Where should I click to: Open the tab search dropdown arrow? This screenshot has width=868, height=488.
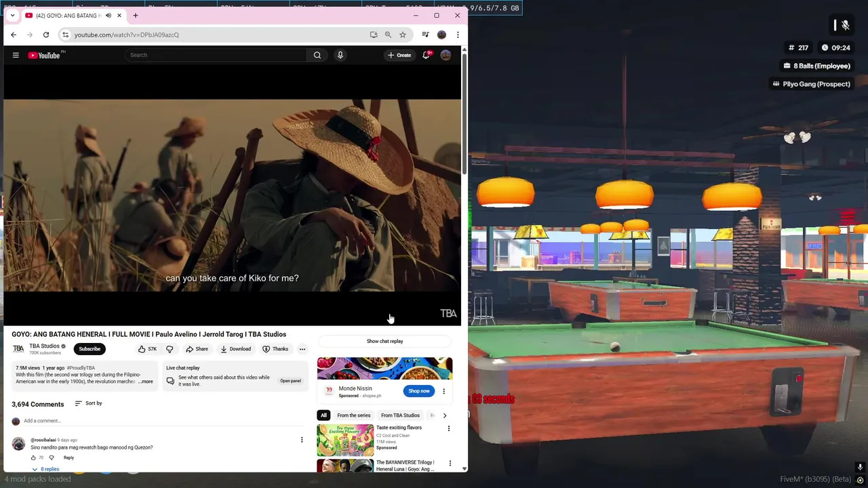pos(12,15)
